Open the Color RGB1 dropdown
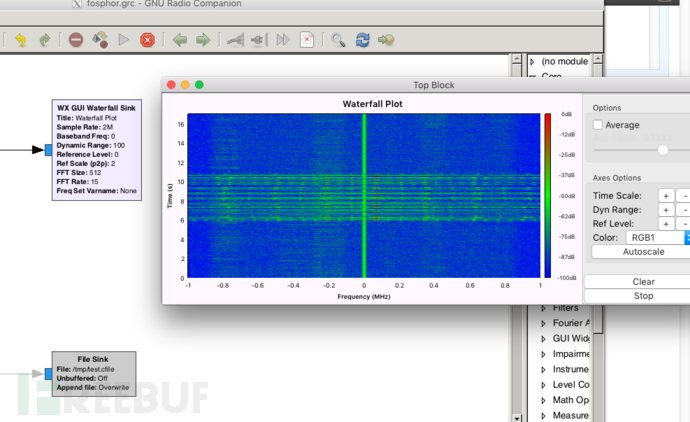The image size is (690, 422). [x=657, y=237]
